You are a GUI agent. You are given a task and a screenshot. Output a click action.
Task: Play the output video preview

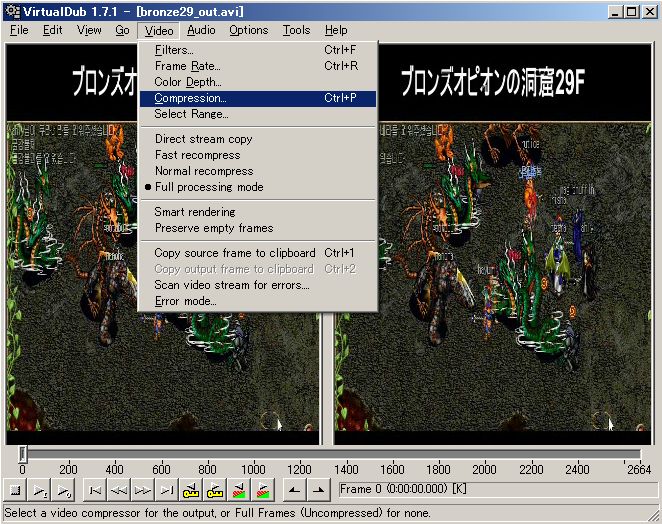point(64,490)
